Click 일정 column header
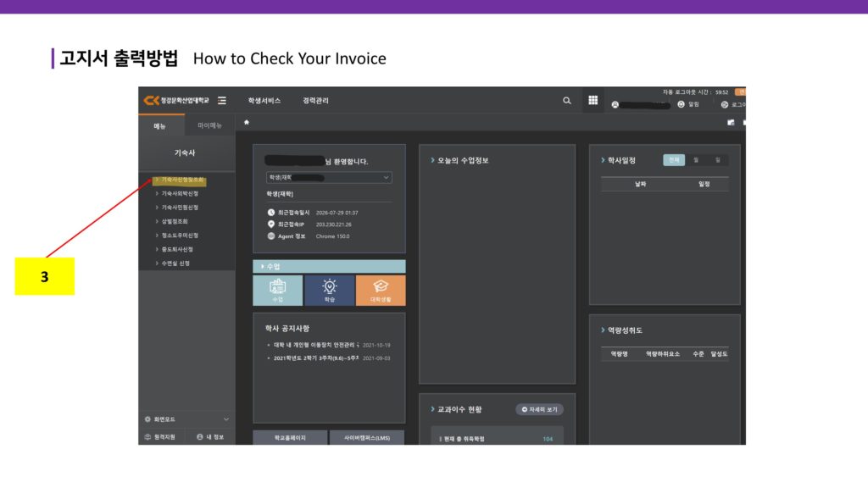This screenshot has height=488, width=868. 704,184
